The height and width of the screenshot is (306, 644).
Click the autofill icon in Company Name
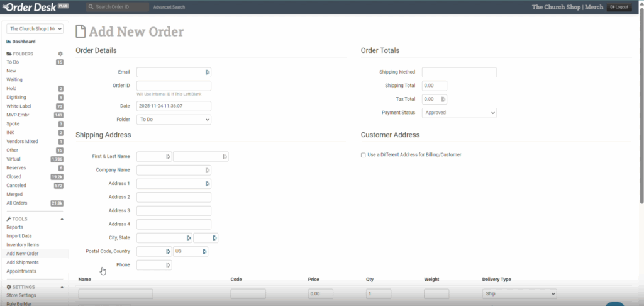207,170
